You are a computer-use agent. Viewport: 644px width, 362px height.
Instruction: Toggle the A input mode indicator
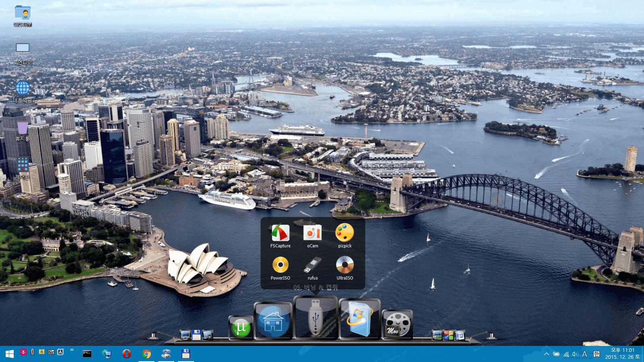[584, 354]
